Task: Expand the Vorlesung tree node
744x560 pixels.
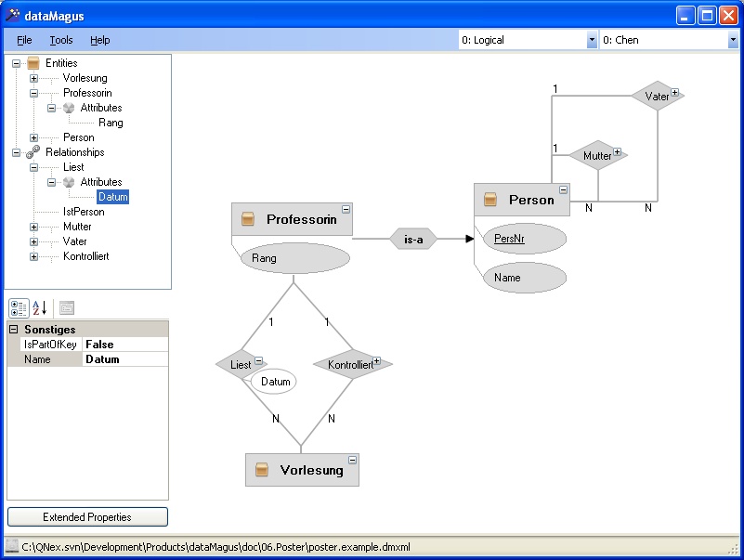Action: coord(33,78)
